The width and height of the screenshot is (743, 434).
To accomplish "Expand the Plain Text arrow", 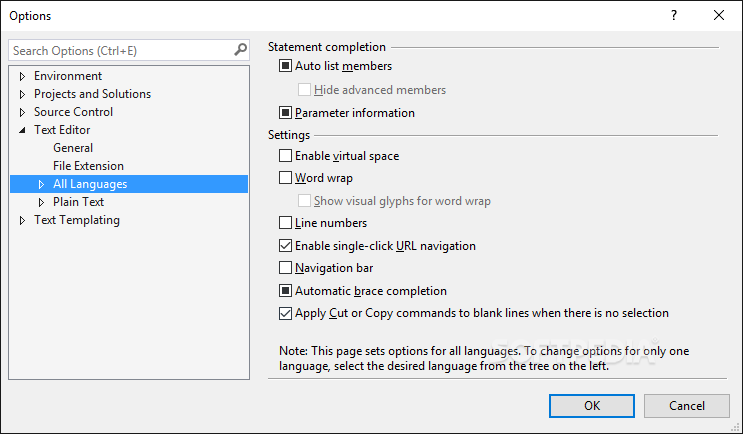I will [41, 202].
